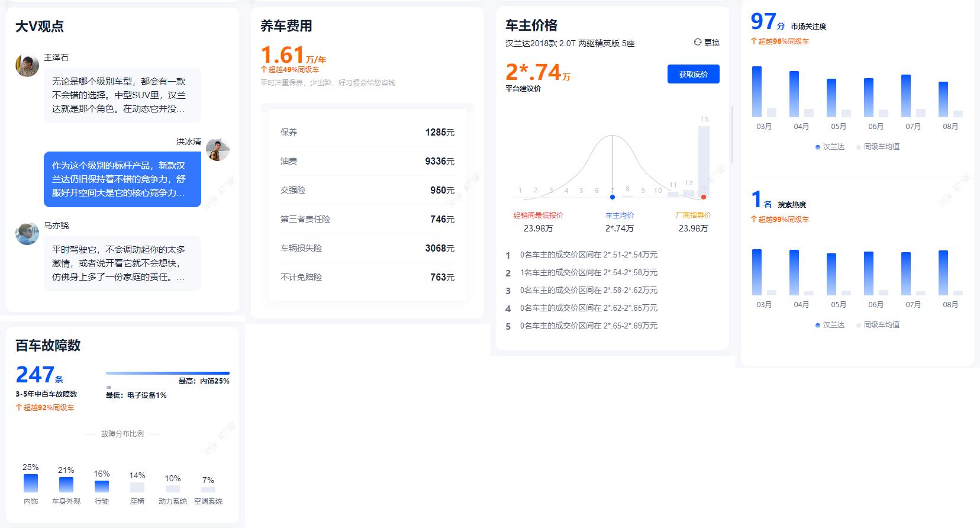The image size is (980, 528).
Task: Toggle 汉兰达 legend in 市场关注度 chart
Action: [x=830, y=147]
